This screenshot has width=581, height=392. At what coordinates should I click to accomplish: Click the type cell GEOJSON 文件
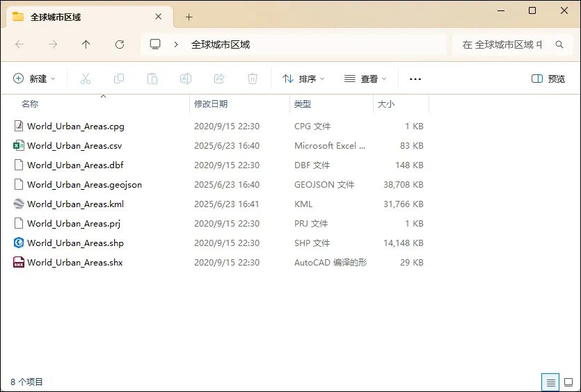click(x=324, y=184)
